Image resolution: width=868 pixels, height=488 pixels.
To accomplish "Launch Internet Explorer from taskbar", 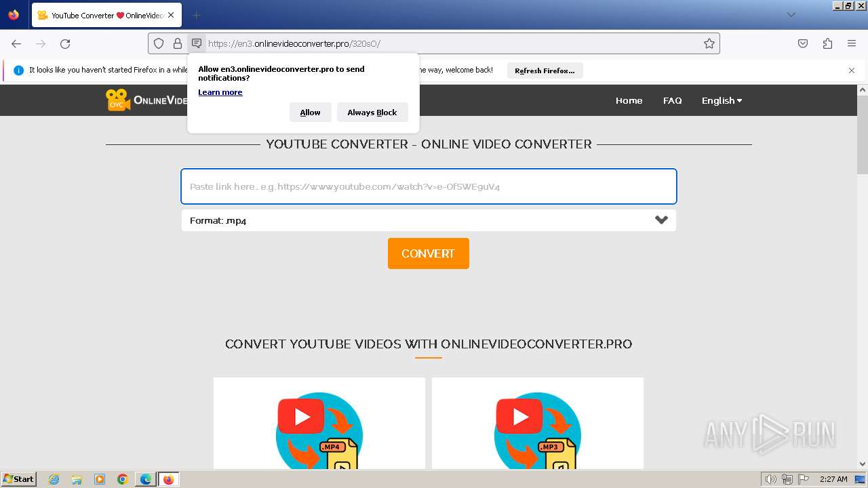I will [x=54, y=479].
